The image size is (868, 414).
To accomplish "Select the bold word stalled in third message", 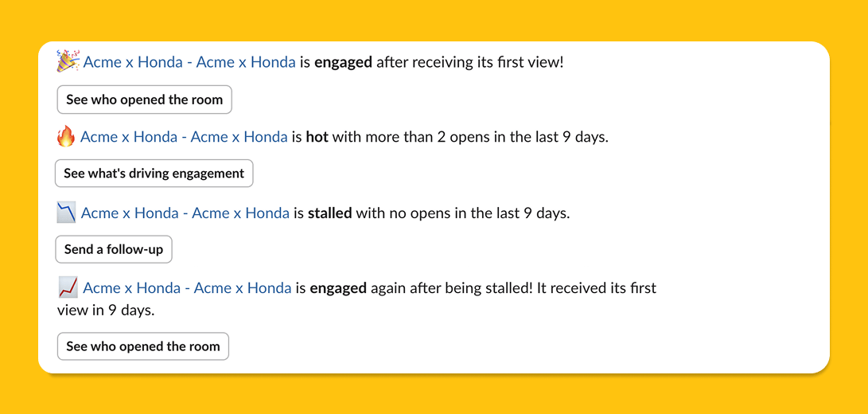I will (x=330, y=213).
